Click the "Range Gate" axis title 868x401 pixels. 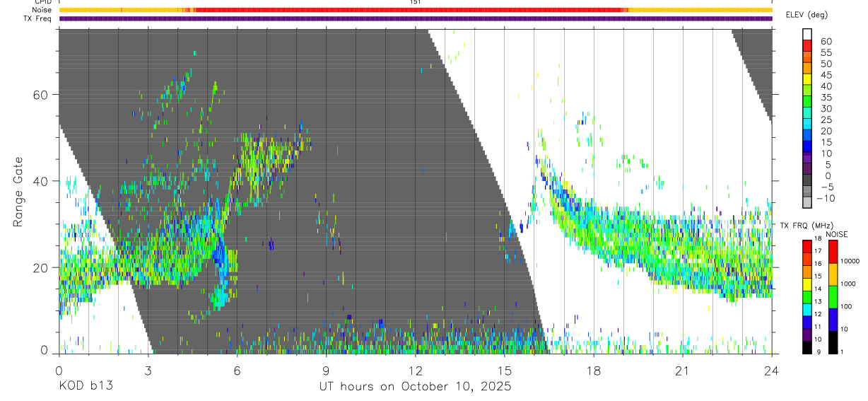[19, 192]
